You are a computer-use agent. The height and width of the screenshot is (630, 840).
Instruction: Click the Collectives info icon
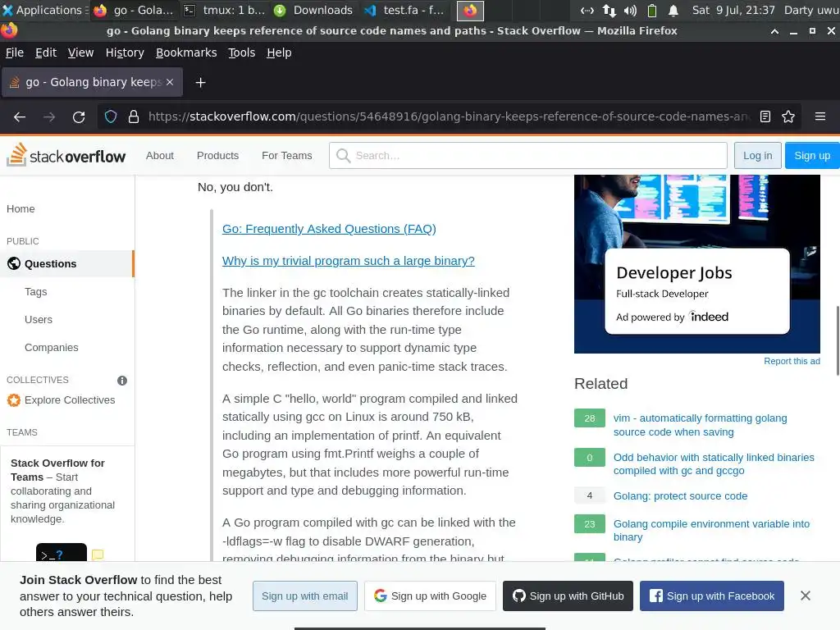[x=122, y=381]
